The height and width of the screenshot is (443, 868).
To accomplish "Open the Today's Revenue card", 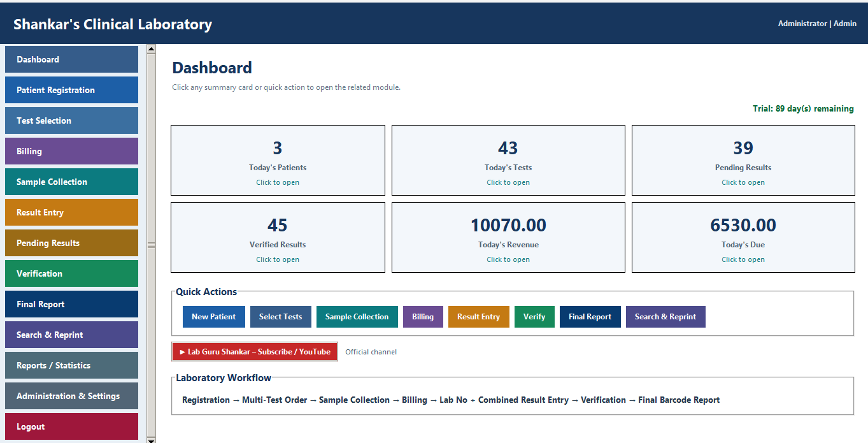I will pyautogui.click(x=508, y=237).
